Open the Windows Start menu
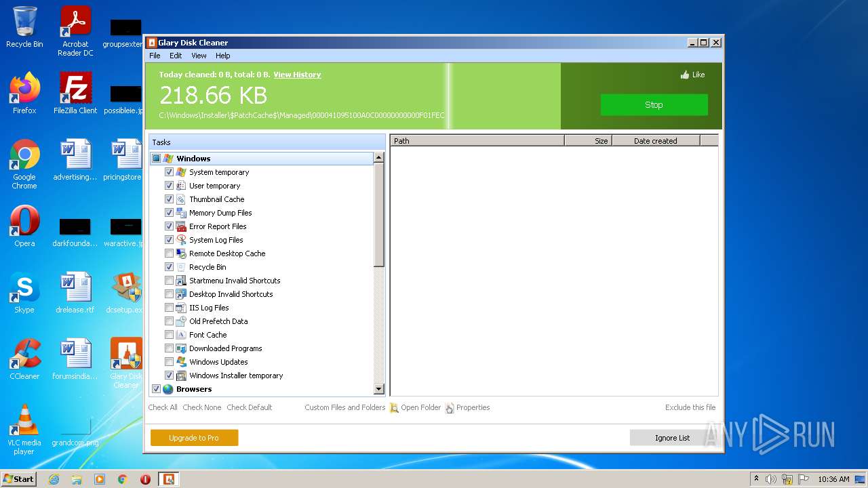Image resolution: width=868 pixels, height=488 pixels. (19, 479)
